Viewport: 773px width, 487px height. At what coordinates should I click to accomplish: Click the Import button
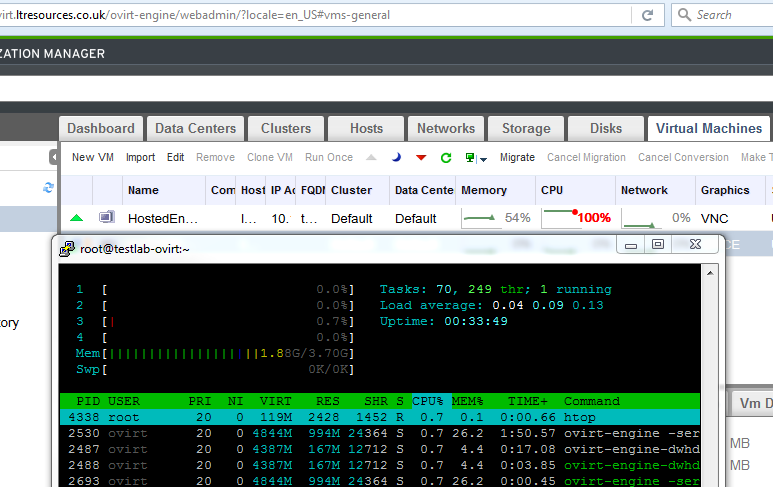pos(140,157)
